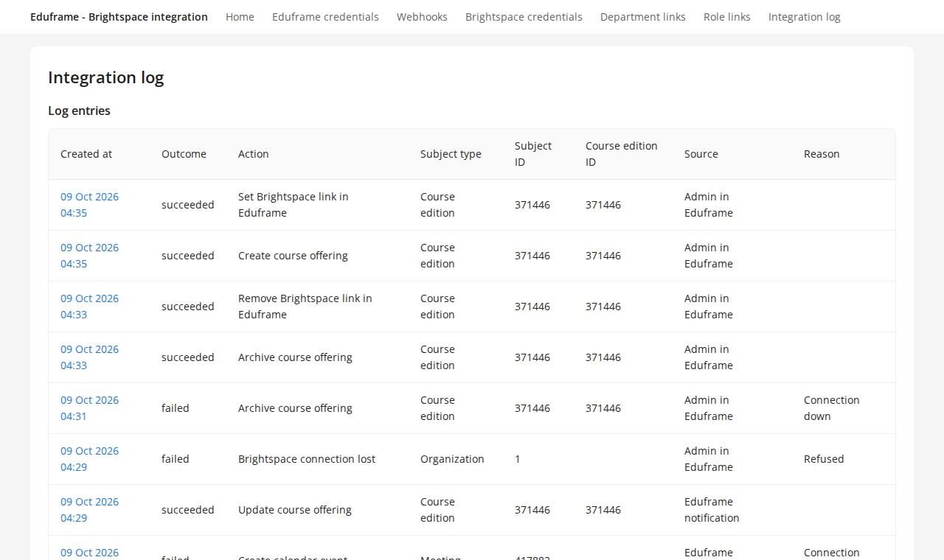Open the Webhooks page

(422, 17)
